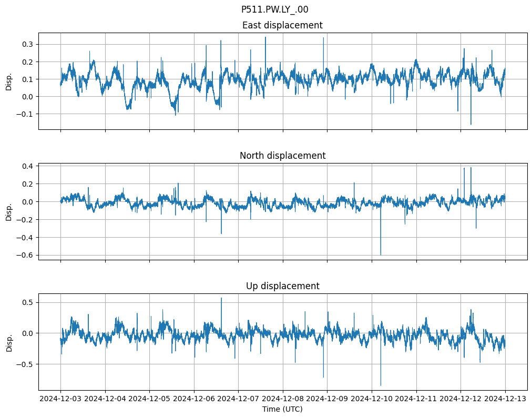This screenshot has width=532, height=418.
Task: Select the 2024-12-03 date tick label
Action: tap(60, 399)
